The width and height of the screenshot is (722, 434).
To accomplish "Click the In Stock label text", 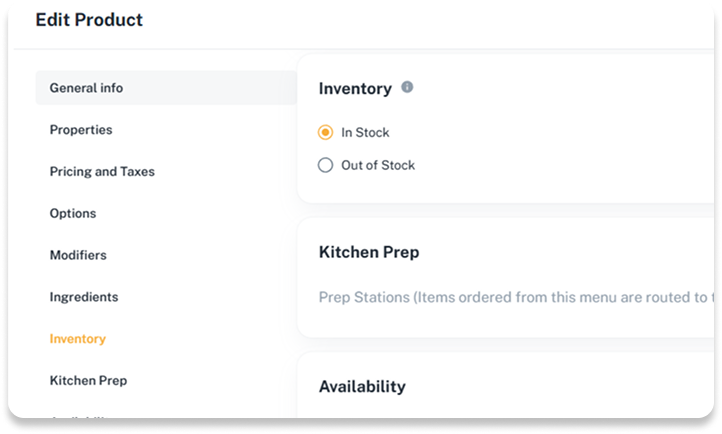I will pos(365,132).
